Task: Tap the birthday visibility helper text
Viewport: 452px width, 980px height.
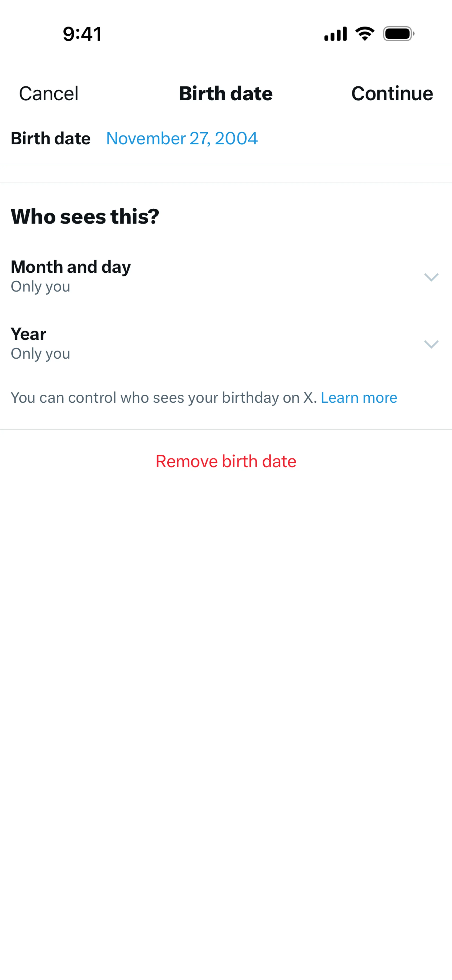Action: click(x=164, y=397)
